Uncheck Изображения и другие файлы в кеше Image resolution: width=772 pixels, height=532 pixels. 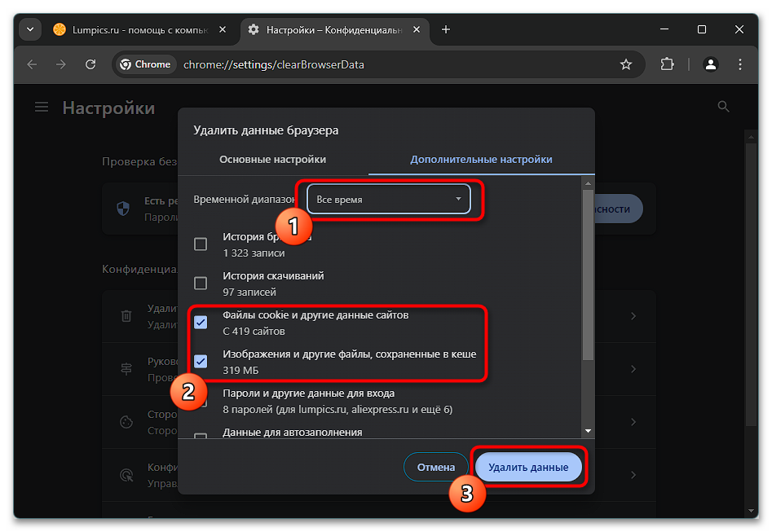coord(201,361)
